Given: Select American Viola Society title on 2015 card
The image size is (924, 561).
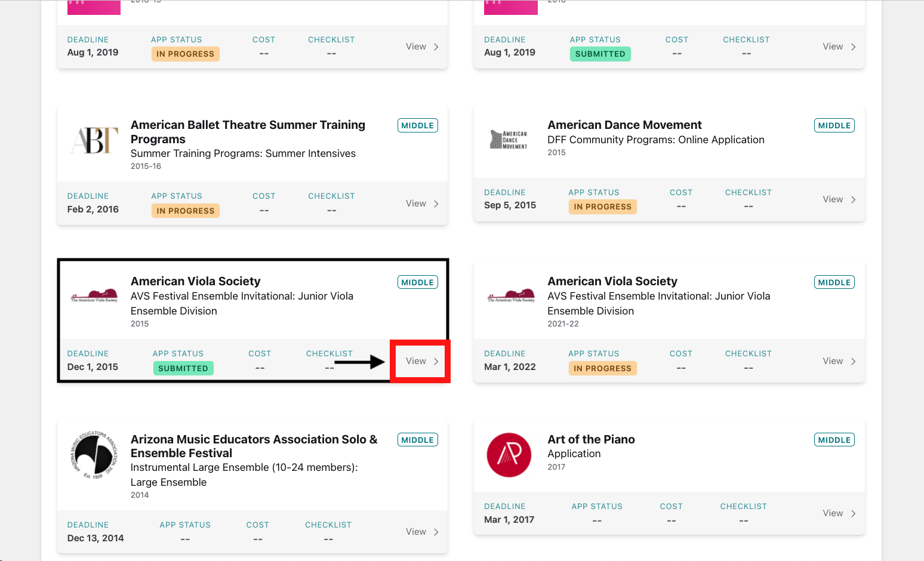Looking at the screenshot, I should pyautogui.click(x=196, y=281).
